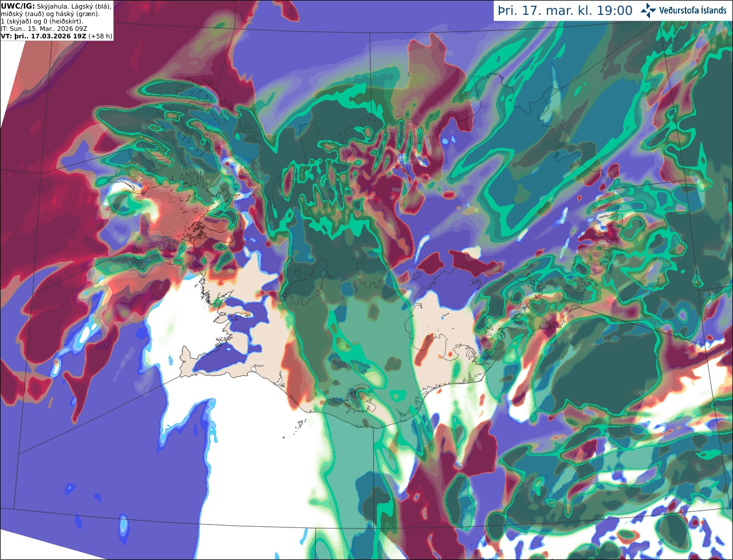The height and width of the screenshot is (560, 733).
Task: Click the 'VT: þri.. 17.03.2026 19Z (+58 h)' line
Action: (x=57, y=36)
